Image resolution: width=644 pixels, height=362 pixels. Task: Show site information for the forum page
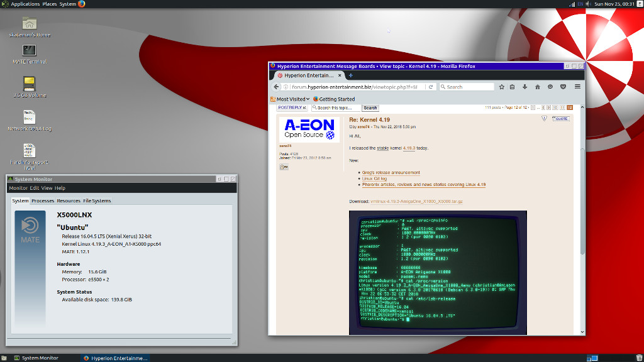(286, 87)
